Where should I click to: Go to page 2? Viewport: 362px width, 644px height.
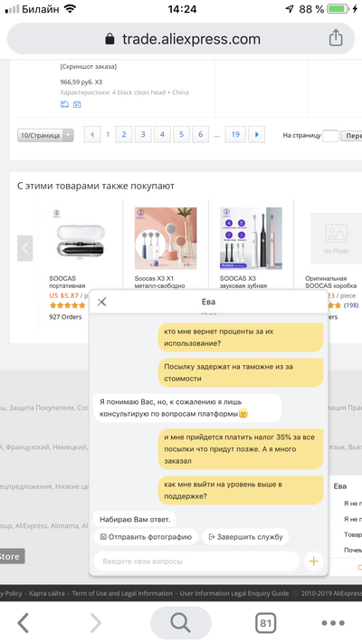[x=124, y=134]
